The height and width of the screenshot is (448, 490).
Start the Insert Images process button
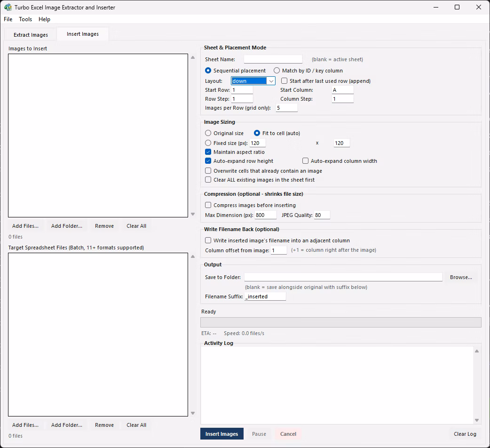pyautogui.click(x=221, y=434)
